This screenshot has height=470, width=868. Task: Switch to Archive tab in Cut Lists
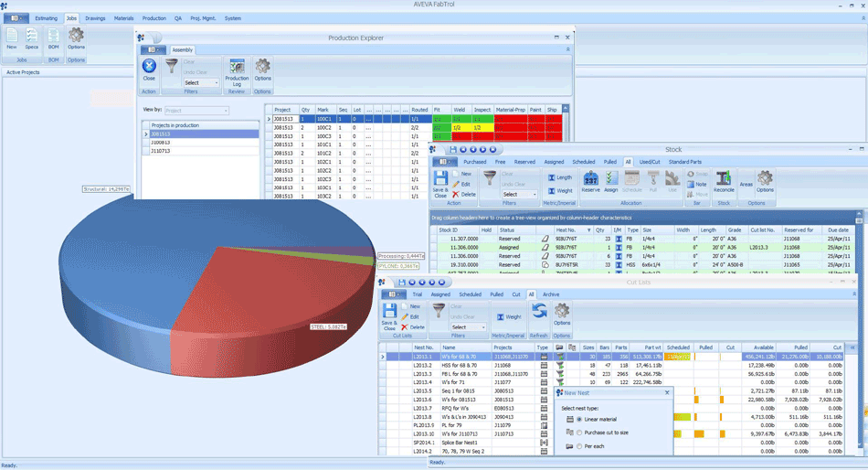(x=550, y=294)
